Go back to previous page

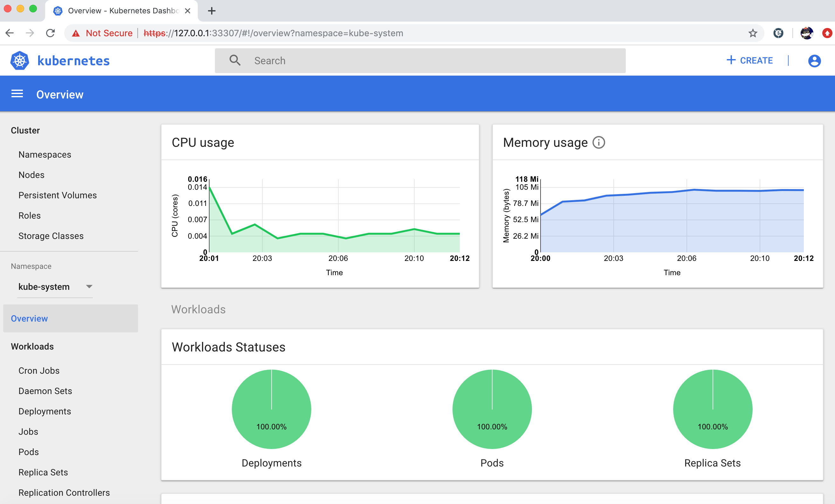tap(10, 33)
